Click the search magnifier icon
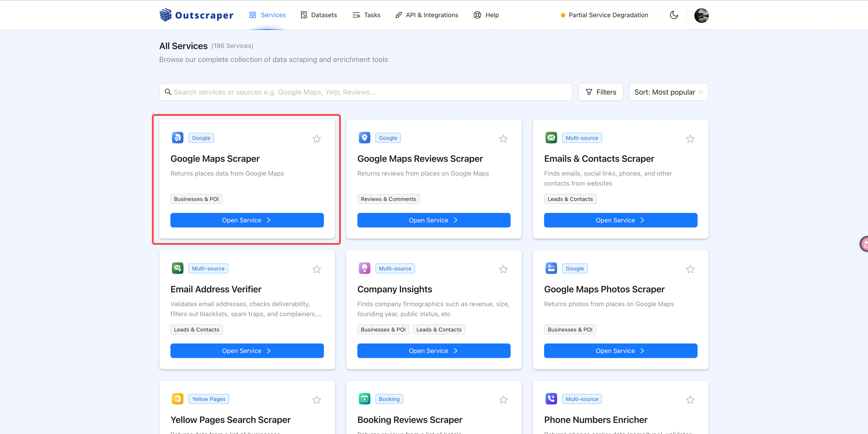 [168, 92]
